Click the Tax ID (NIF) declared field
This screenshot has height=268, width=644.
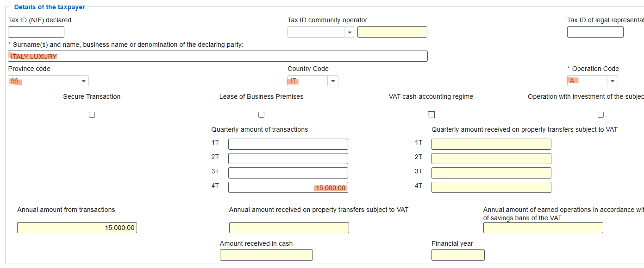(36, 32)
